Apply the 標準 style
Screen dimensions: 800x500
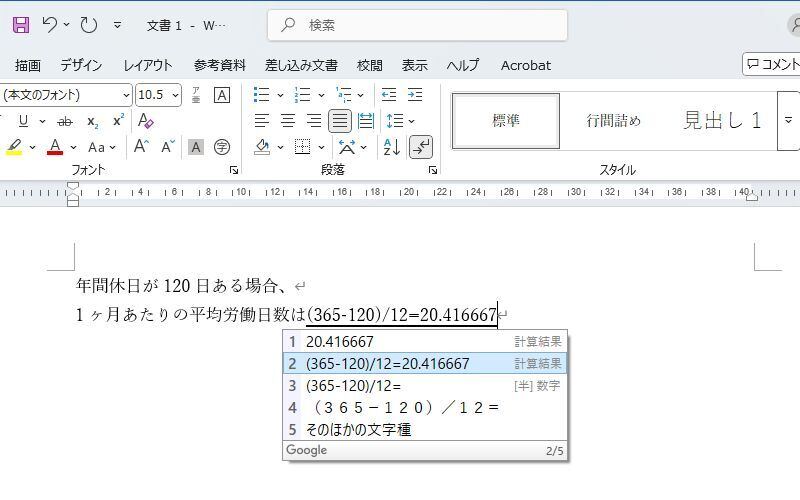506,121
